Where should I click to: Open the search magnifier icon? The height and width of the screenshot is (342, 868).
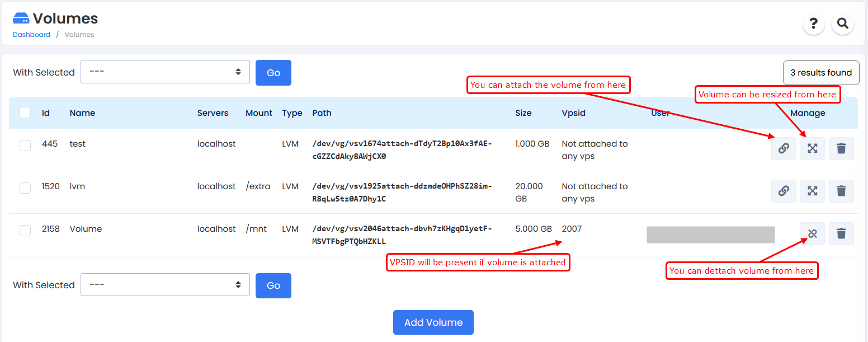pyautogui.click(x=842, y=24)
